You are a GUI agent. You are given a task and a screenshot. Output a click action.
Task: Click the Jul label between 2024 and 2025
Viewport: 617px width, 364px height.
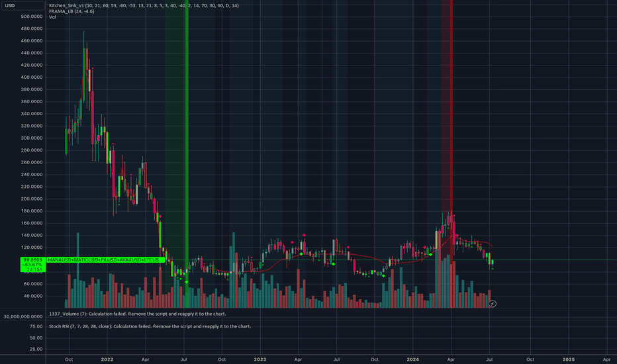click(x=489, y=359)
